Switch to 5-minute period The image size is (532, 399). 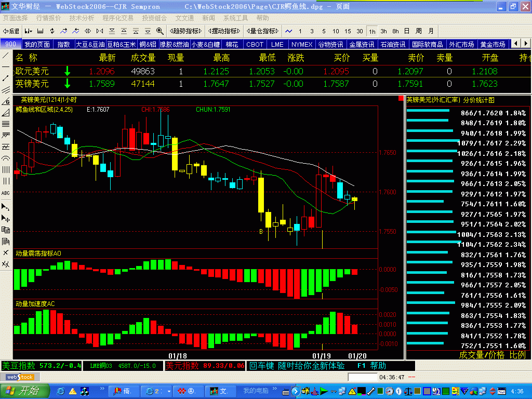(x=324, y=31)
